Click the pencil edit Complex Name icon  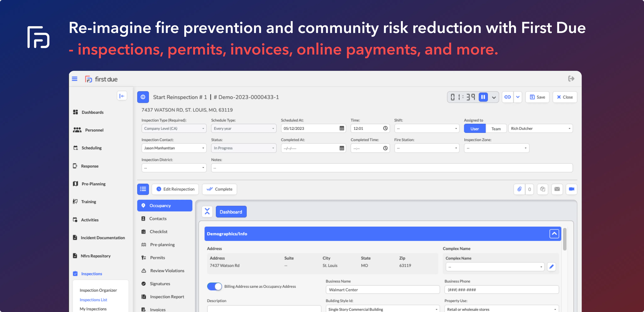(x=551, y=267)
